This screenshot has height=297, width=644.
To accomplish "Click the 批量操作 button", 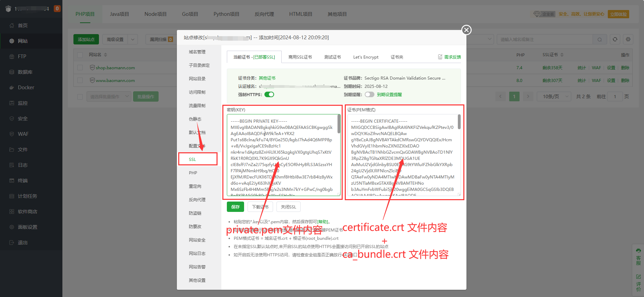I will click(146, 97).
